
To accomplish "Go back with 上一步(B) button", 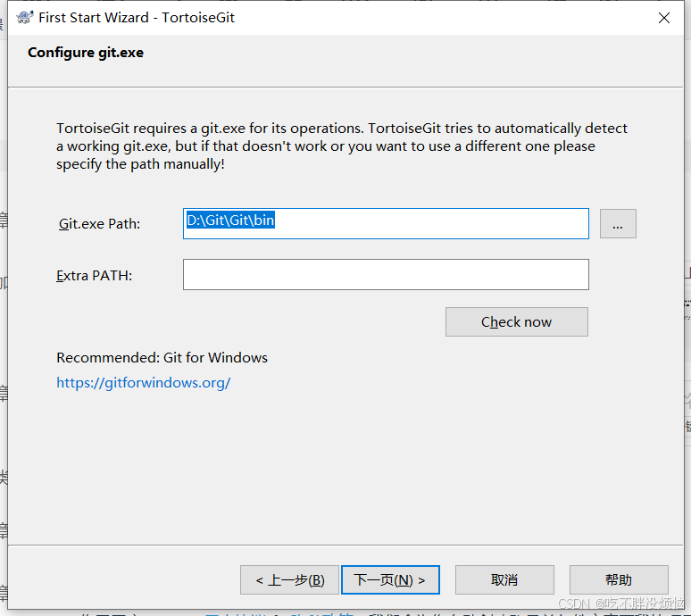I will tap(289, 580).
